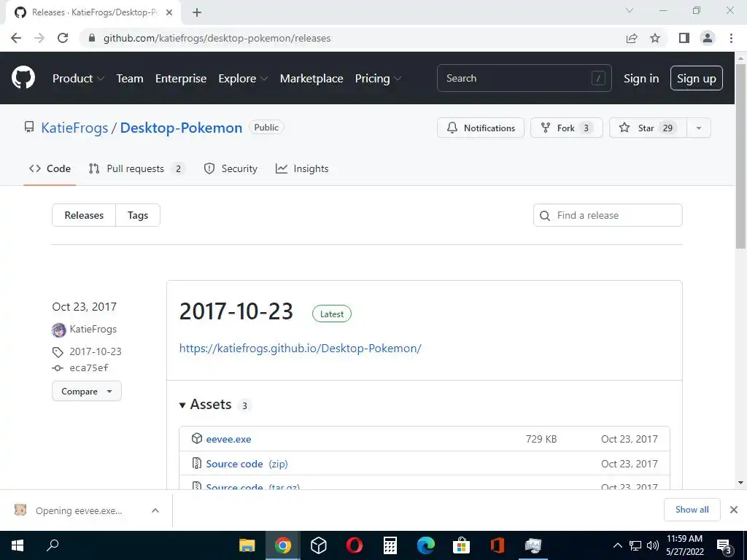The image size is (747, 560).
Task: Select the Releases tab button
Action: 84,215
